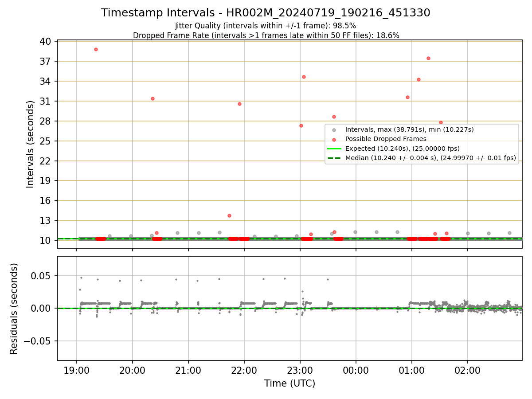Select legend text 'Possible Dropped Frames'
532x399 pixels.
386,139
